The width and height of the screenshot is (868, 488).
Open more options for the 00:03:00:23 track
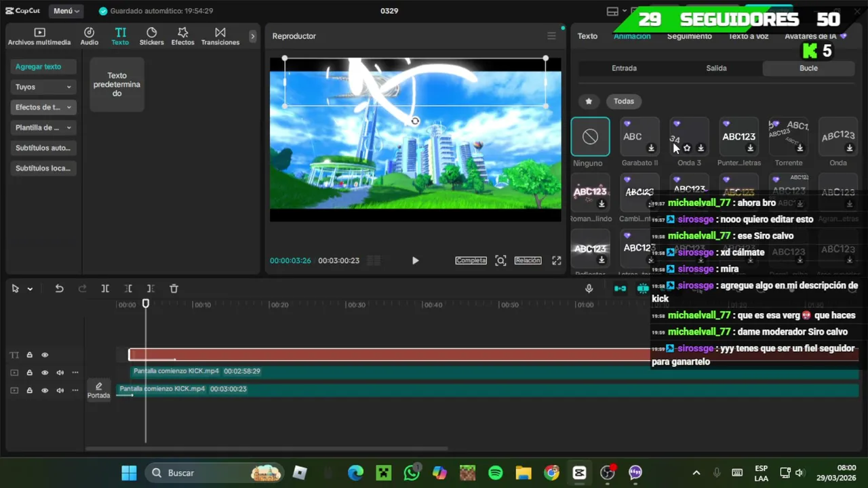(x=75, y=390)
